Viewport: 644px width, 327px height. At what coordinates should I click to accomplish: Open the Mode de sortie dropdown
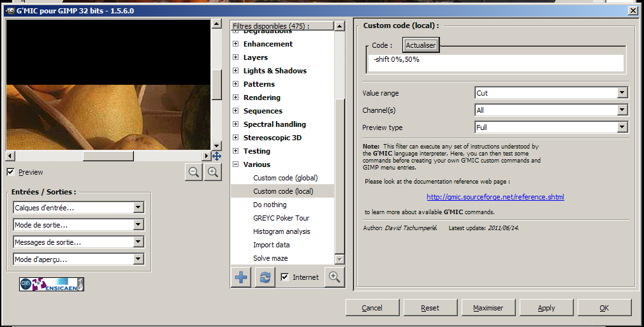[x=78, y=225]
